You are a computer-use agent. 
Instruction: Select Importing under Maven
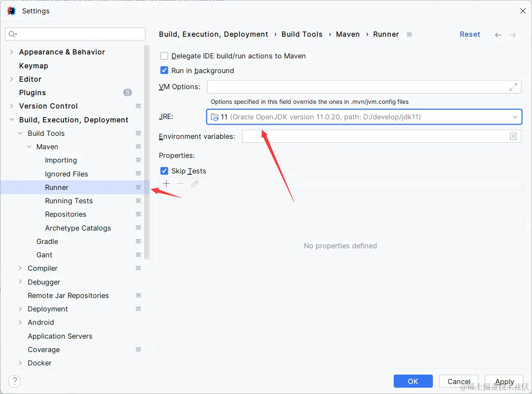[61, 160]
